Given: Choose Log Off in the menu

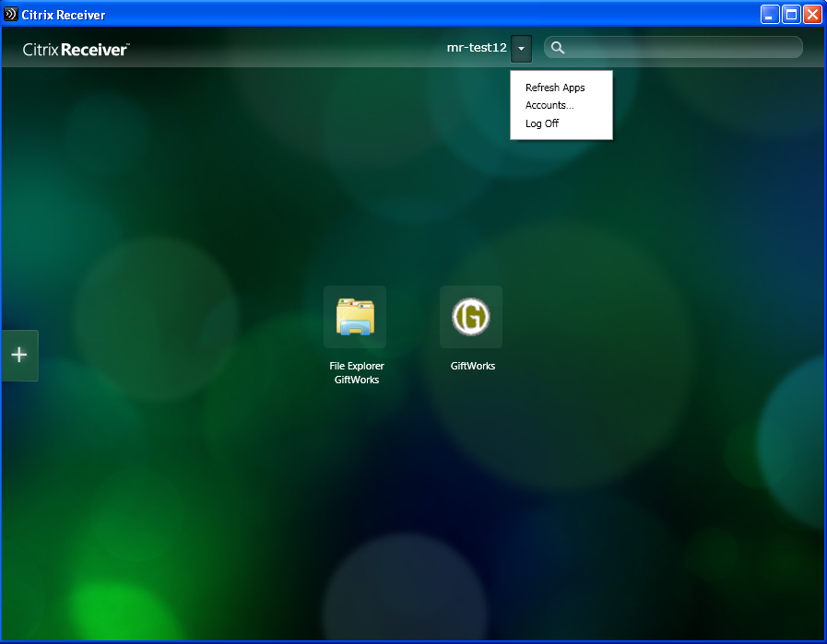Looking at the screenshot, I should tap(542, 123).
